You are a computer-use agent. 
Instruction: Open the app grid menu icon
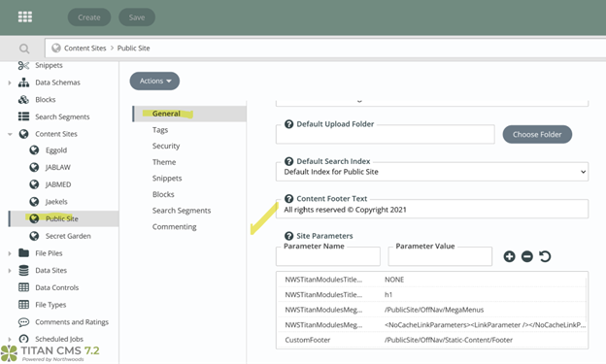(25, 17)
